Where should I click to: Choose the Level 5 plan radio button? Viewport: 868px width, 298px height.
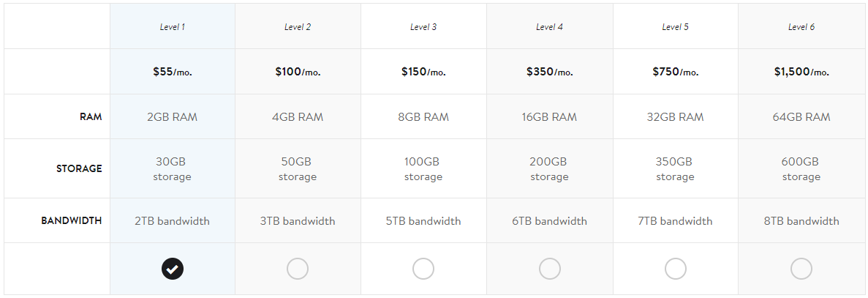676,269
